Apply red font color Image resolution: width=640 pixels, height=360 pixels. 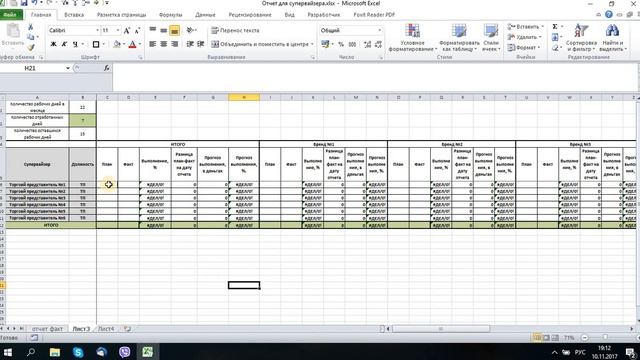coord(132,44)
